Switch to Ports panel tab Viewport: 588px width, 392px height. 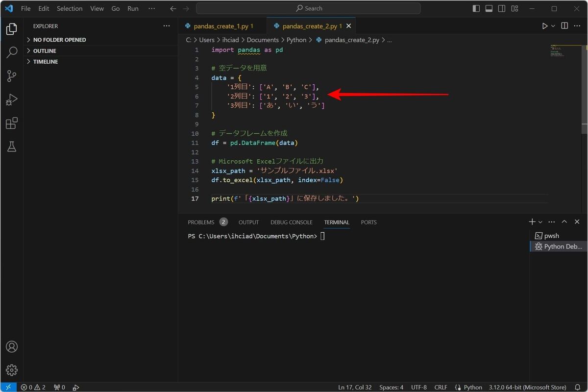pos(368,222)
